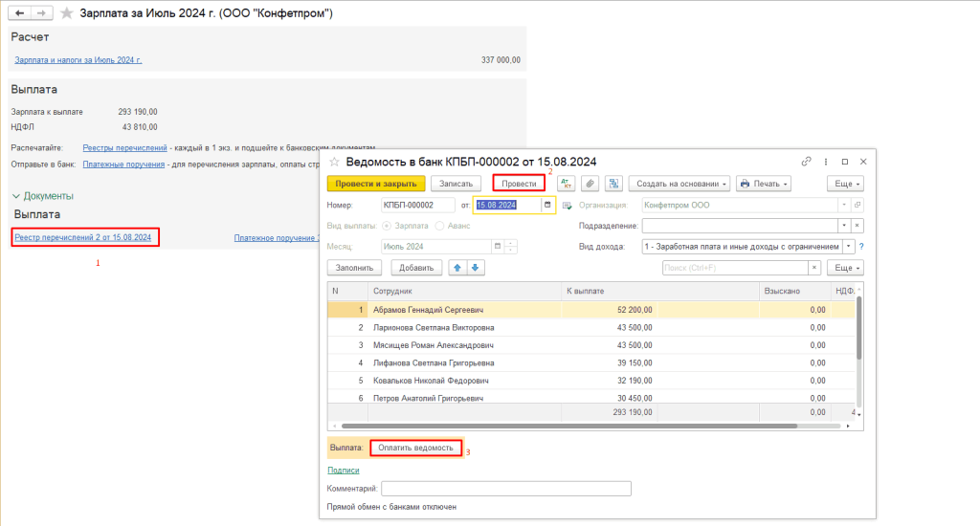Move row up with the blue arrow

pyautogui.click(x=459, y=269)
